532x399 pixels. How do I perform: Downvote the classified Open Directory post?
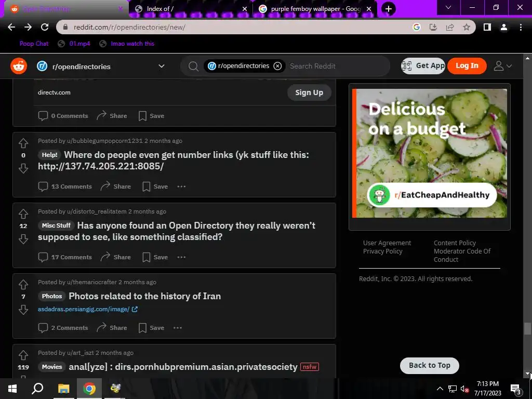click(x=23, y=239)
